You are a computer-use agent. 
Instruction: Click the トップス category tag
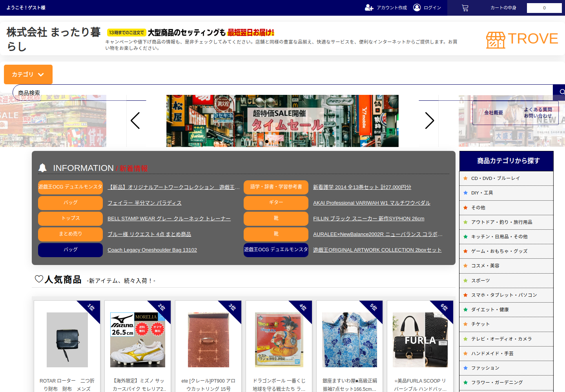point(70,218)
